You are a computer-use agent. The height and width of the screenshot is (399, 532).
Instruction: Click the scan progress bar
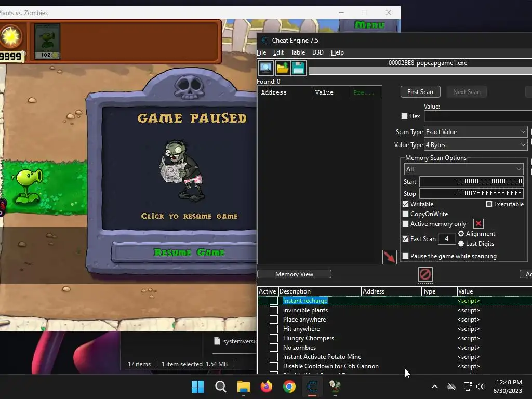pos(420,70)
